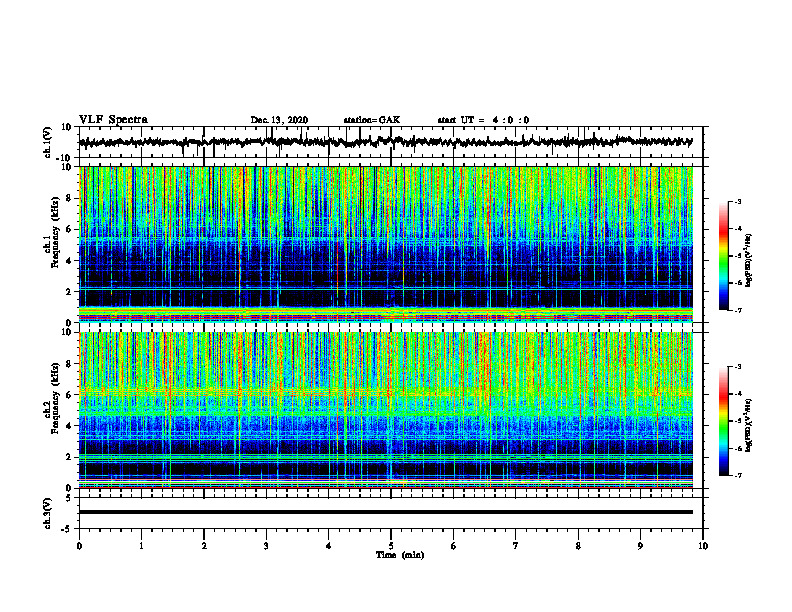
Task: Click the "station=GAK" header label
Action: [372, 120]
